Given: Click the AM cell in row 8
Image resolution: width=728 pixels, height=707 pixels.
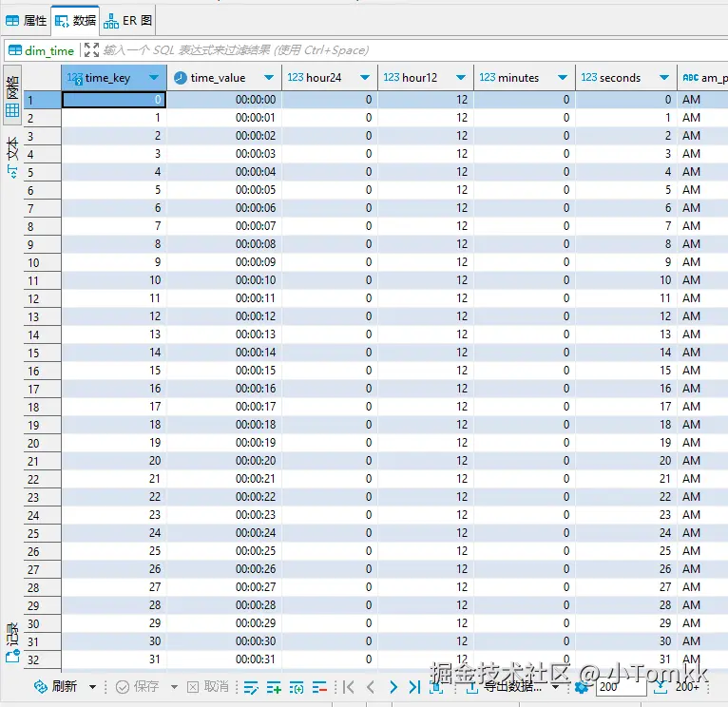Looking at the screenshot, I should 702,225.
